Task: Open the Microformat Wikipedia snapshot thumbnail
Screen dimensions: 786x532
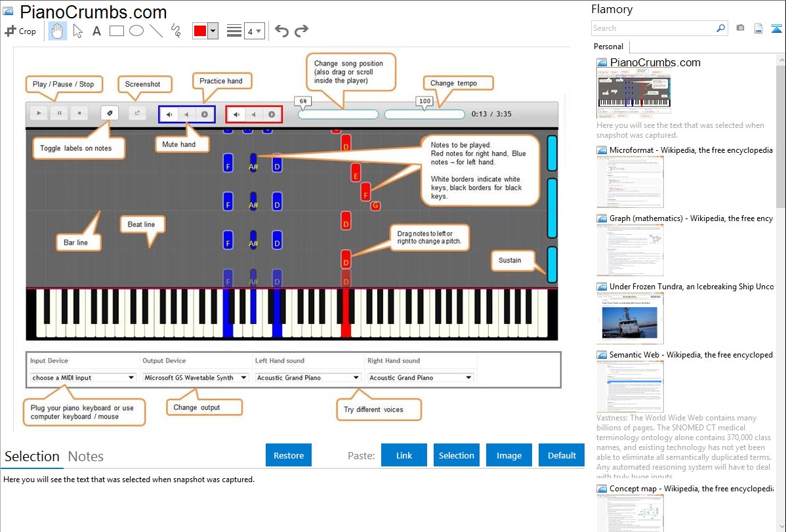Action: click(630, 182)
